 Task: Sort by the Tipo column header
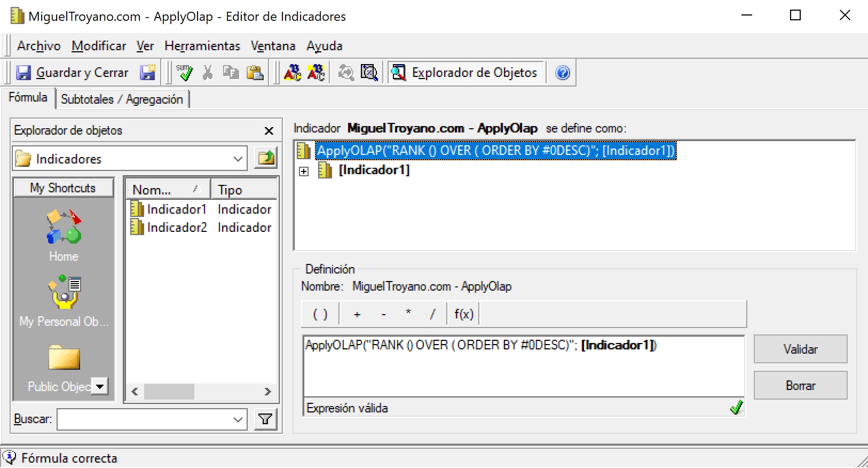244,190
